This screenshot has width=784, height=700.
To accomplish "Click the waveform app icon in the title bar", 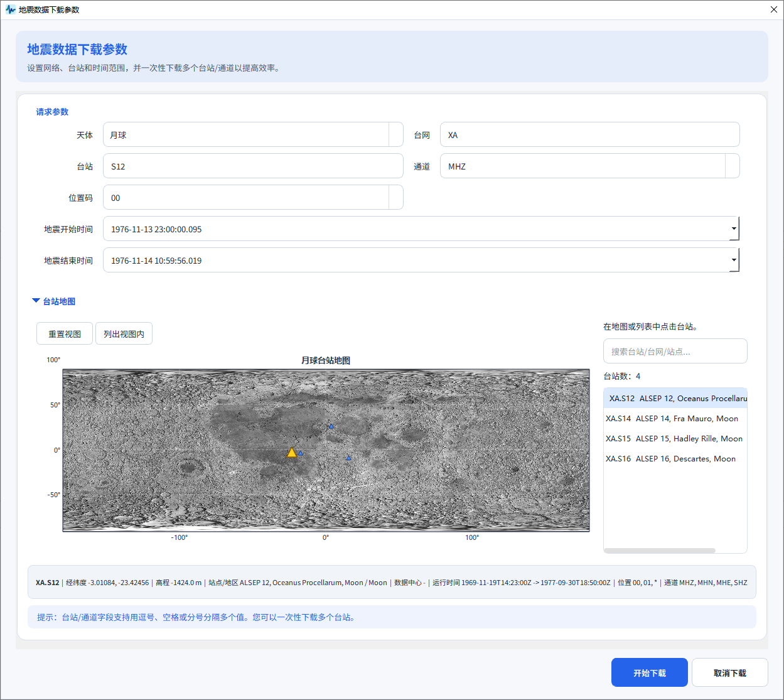I will [x=10, y=10].
